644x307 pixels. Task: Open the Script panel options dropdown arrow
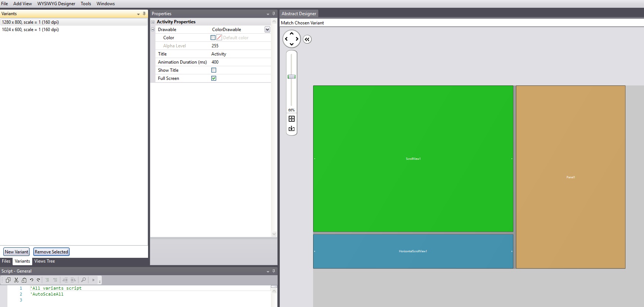(268, 271)
